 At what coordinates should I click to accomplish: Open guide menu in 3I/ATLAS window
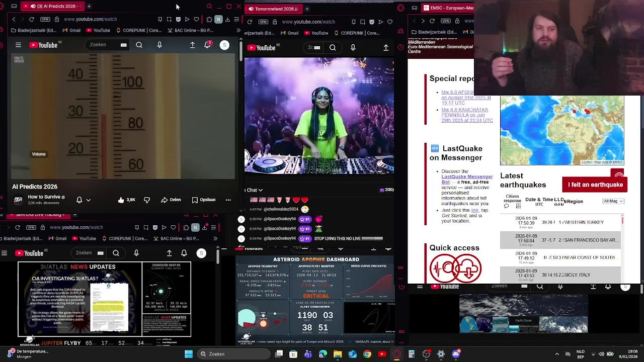[x=5, y=253]
